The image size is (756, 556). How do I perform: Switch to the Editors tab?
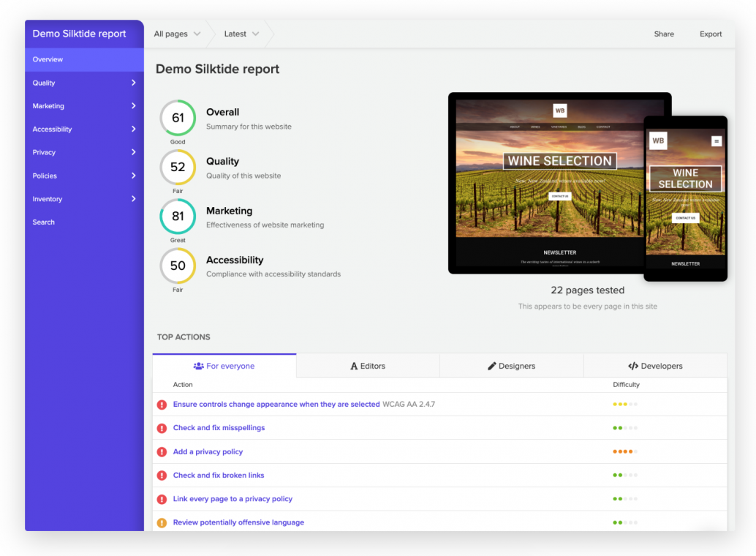(x=368, y=366)
